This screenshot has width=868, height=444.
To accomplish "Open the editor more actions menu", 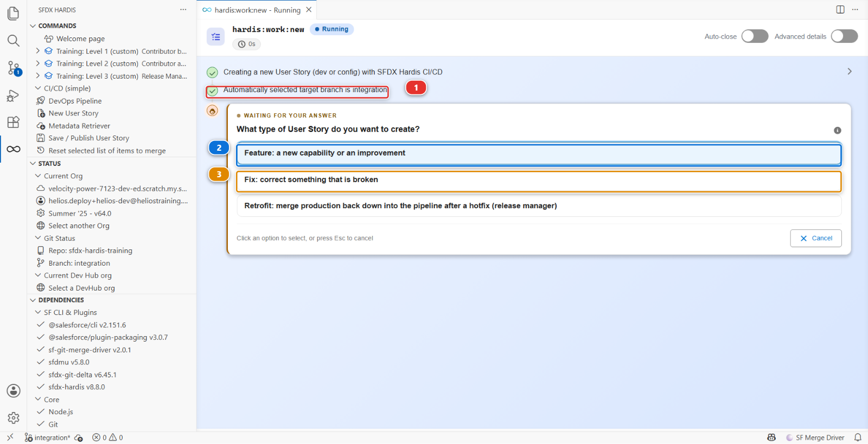I will (855, 10).
